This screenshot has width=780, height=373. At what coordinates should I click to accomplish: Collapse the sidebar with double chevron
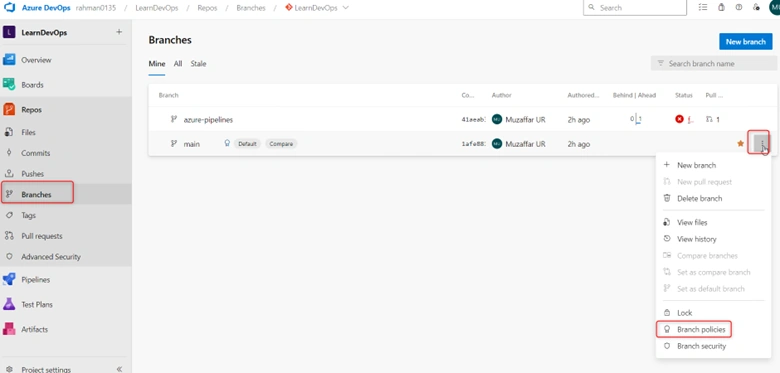point(119,370)
